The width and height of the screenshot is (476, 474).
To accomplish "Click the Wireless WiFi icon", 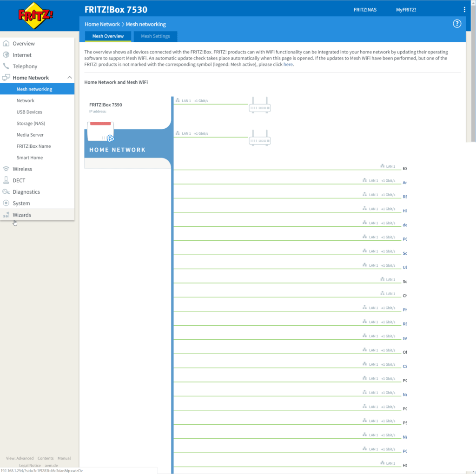I will 6,169.
